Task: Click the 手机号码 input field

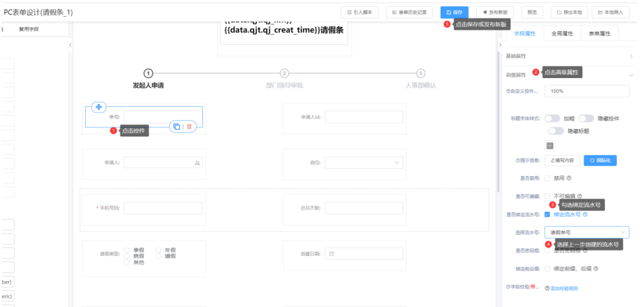Action: [x=163, y=208]
